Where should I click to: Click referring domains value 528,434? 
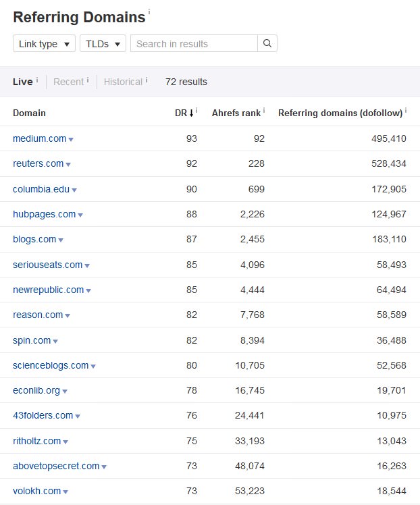[x=389, y=163]
